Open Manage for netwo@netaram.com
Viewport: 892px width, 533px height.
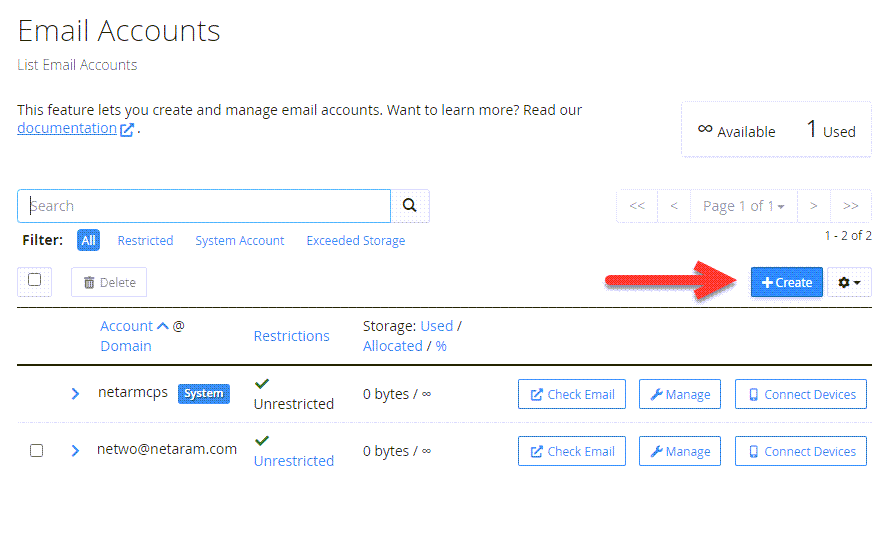pyautogui.click(x=680, y=451)
